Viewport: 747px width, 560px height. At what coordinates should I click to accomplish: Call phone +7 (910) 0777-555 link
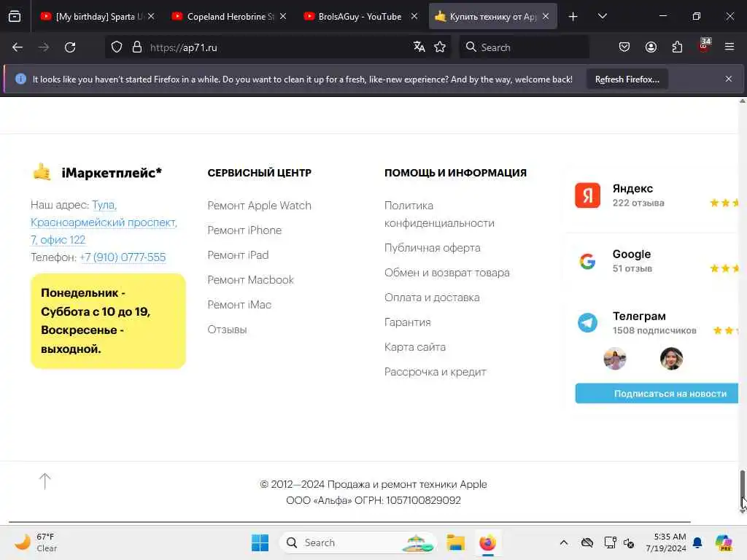point(123,257)
